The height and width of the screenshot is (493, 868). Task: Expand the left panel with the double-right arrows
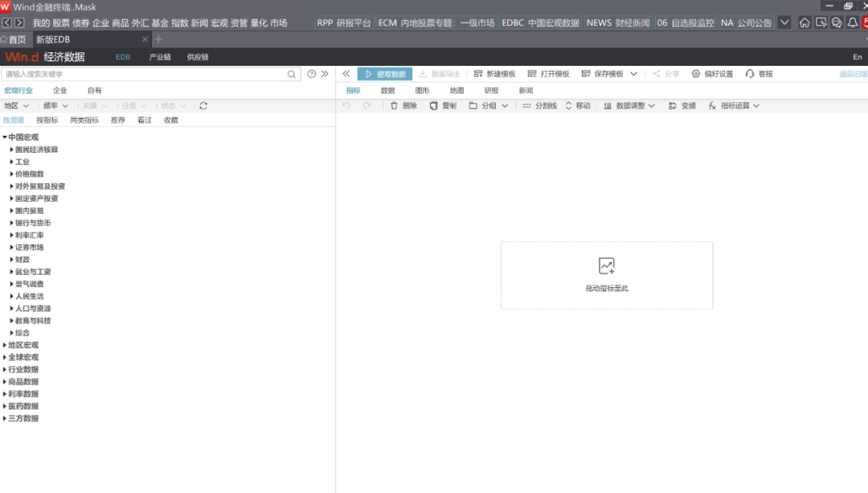pos(325,74)
